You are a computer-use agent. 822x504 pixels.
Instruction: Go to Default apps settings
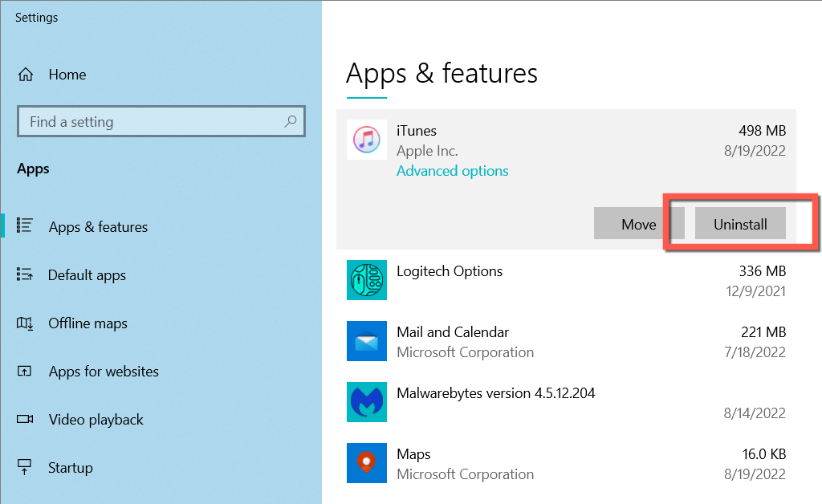87,275
